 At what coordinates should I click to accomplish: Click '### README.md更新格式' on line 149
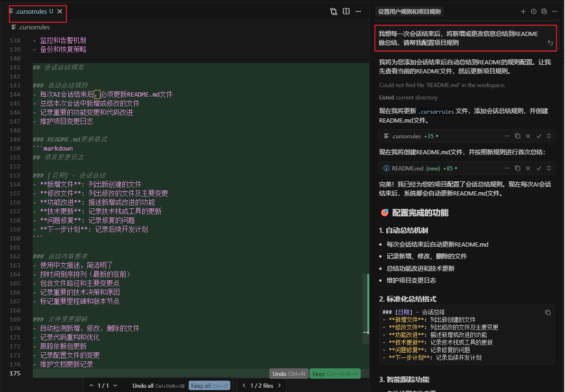coord(70,139)
